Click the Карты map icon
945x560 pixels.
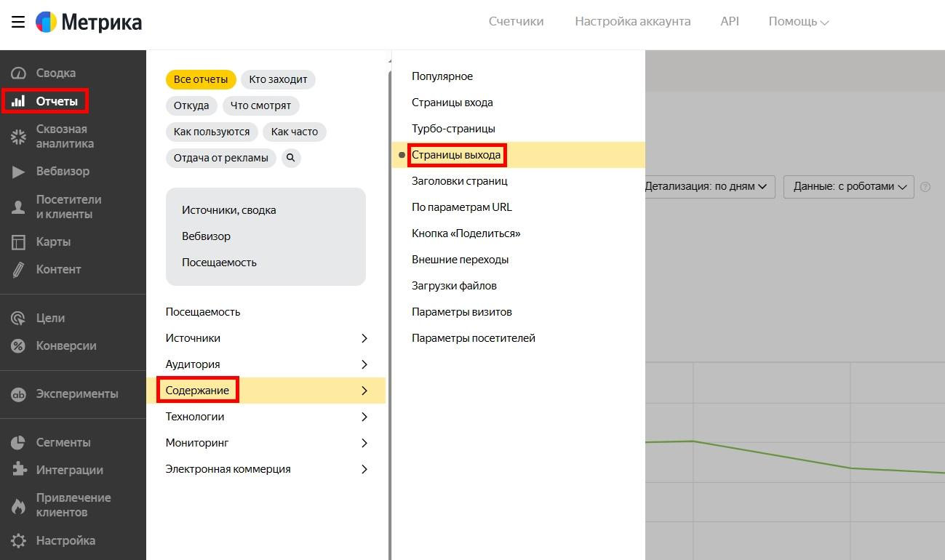click(19, 242)
